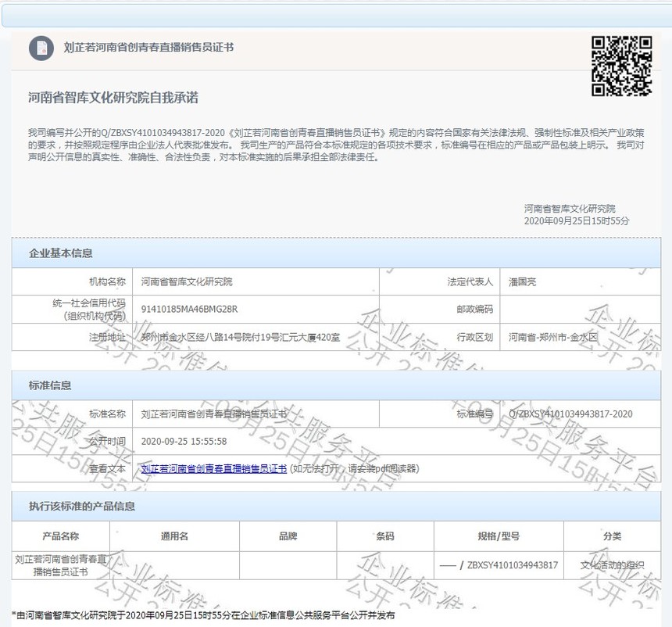Click the 查看文本 label

click(x=107, y=469)
